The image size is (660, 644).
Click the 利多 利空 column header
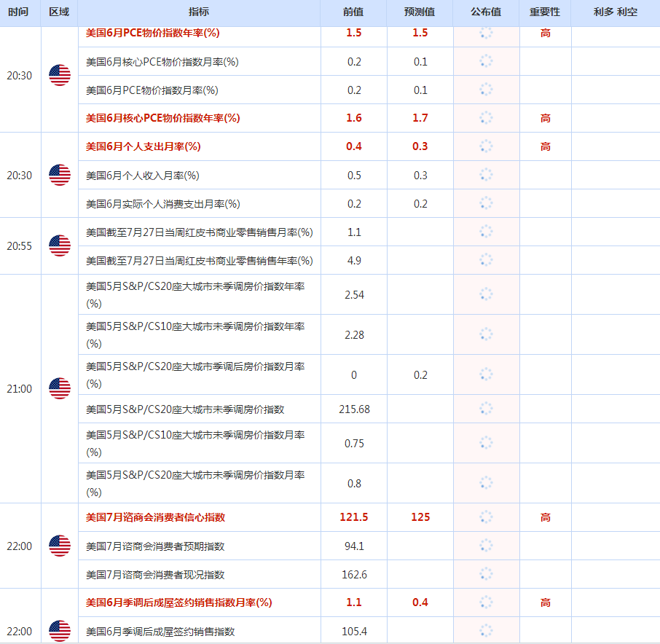tap(616, 12)
